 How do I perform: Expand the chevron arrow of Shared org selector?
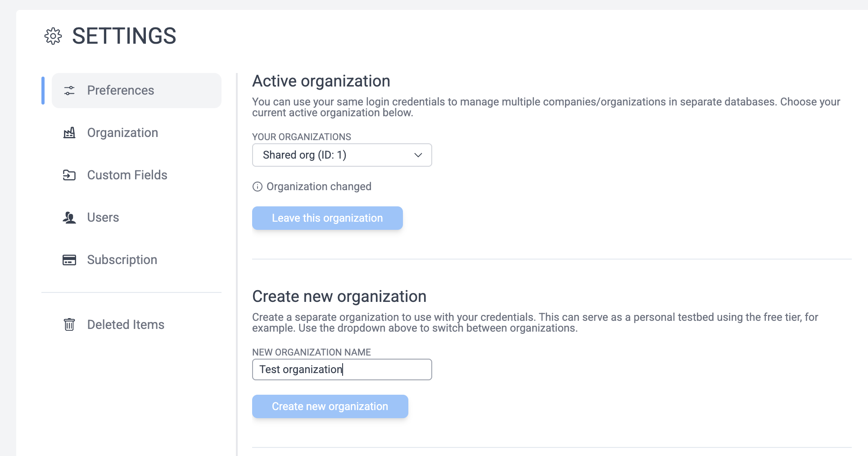coord(418,155)
